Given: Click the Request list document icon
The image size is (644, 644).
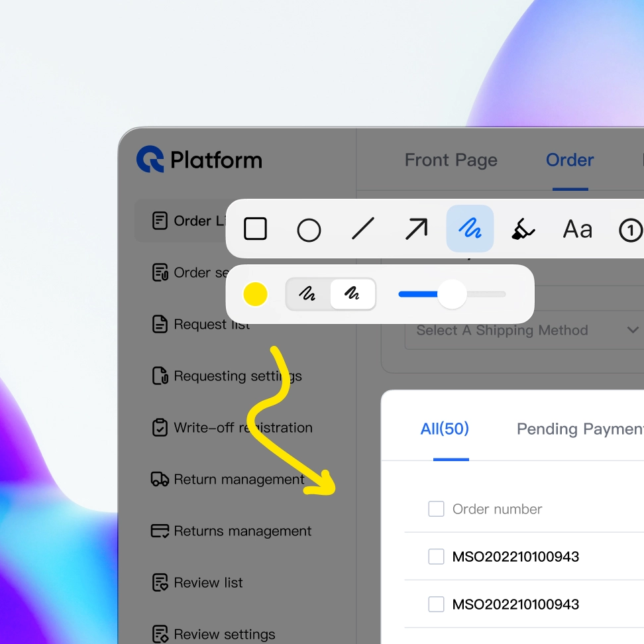Looking at the screenshot, I should [x=160, y=324].
